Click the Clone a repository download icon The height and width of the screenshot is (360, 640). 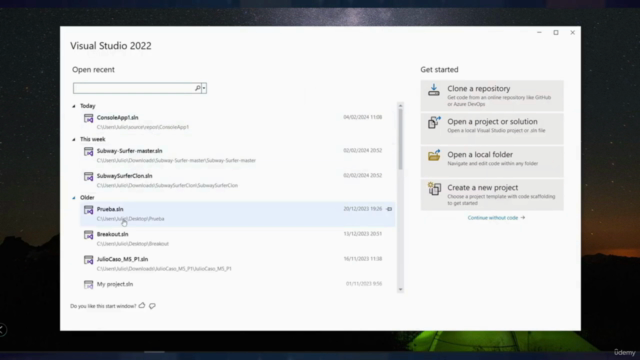[434, 90]
